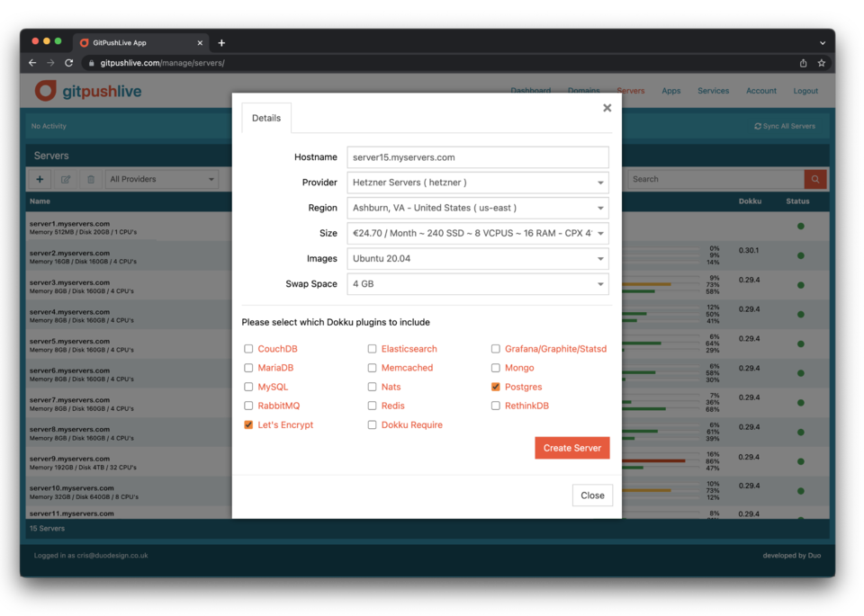Enable the Redis plugin checkbox
Image resolution: width=864 pixels, height=616 pixels.
click(x=372, y=406)
